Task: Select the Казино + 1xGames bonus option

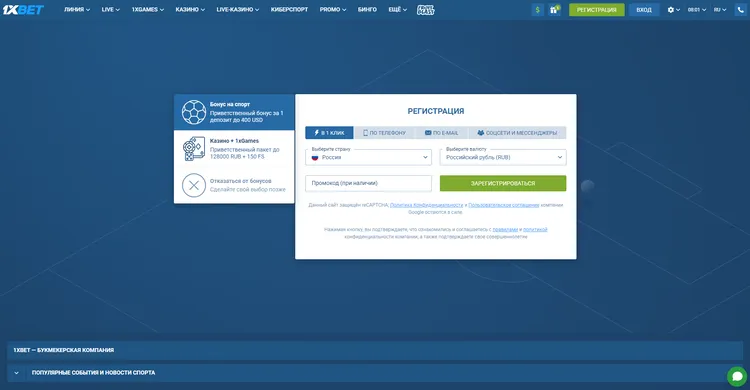Action: (234, 148)
